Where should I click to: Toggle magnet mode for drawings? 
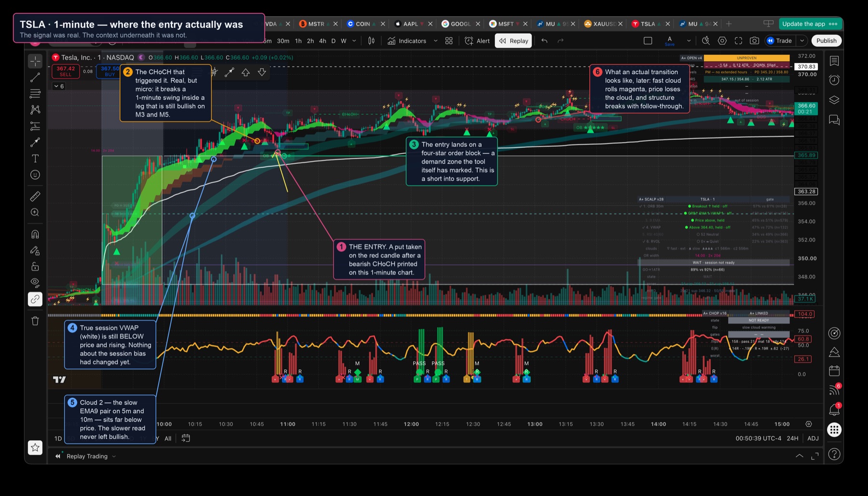(35, 234)
